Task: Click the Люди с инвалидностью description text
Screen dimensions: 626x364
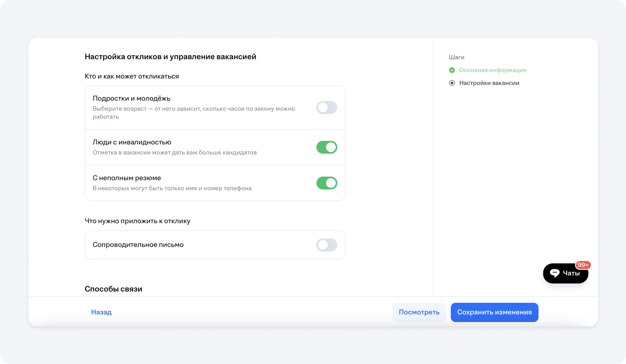Action: (174, 153)
